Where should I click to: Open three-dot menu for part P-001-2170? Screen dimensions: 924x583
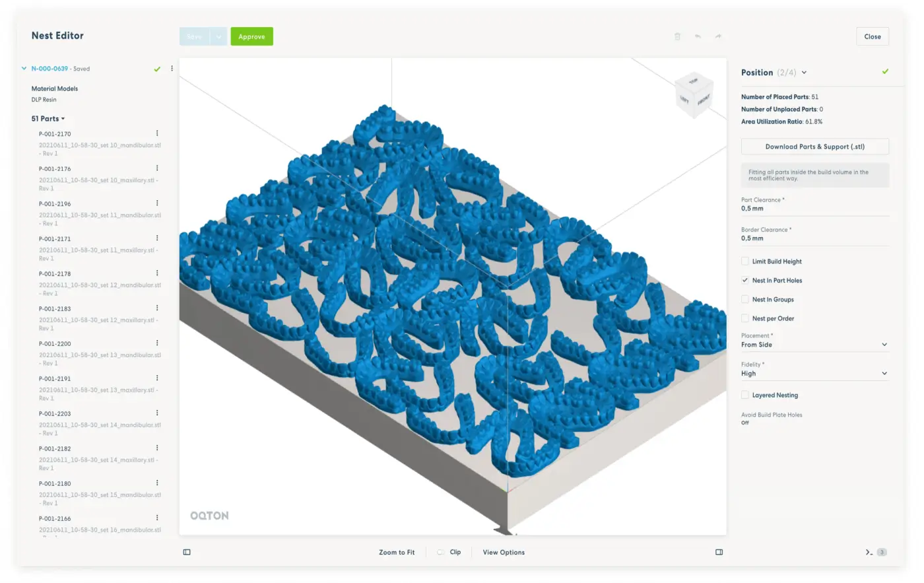157,133
